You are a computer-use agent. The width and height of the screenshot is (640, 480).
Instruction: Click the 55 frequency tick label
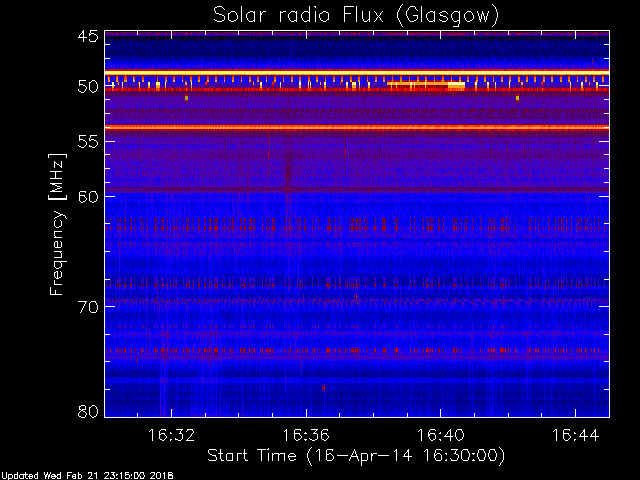88,142
